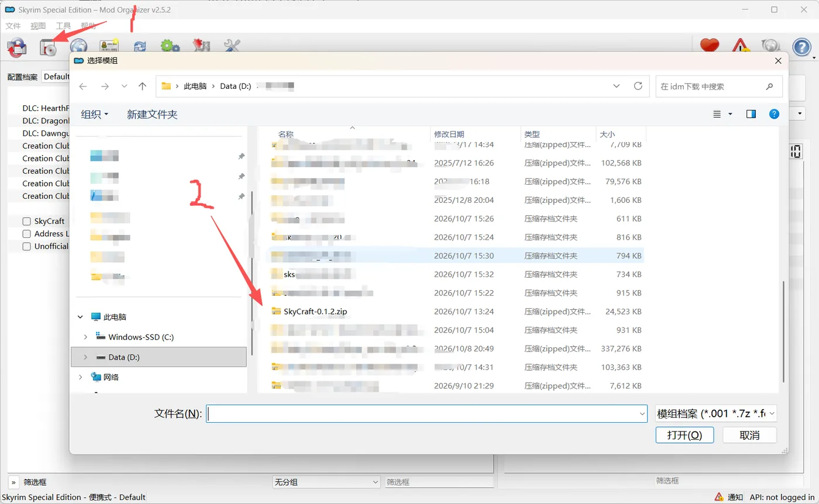Select the SkyCraft-0.1.2.zip file
Screen dimensions: 819x504
pyautogui.click(x=315, y=312)
